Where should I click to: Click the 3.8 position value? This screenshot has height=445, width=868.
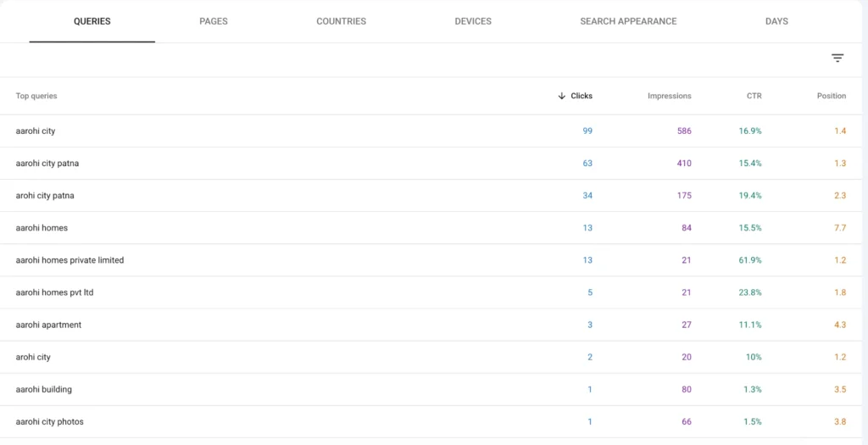pyautogui.click(x=840, y=422)
